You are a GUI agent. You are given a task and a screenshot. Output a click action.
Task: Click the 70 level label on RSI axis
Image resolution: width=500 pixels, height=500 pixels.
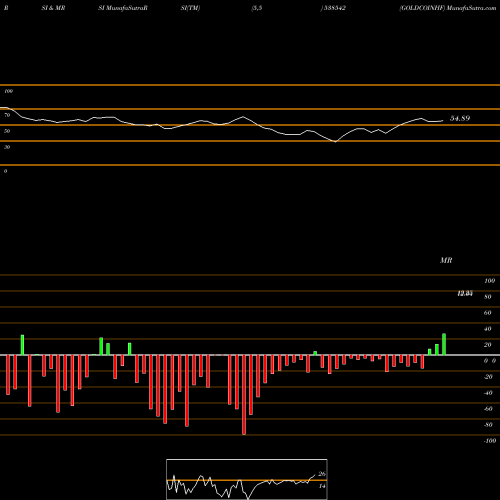(x=7, y=115)
